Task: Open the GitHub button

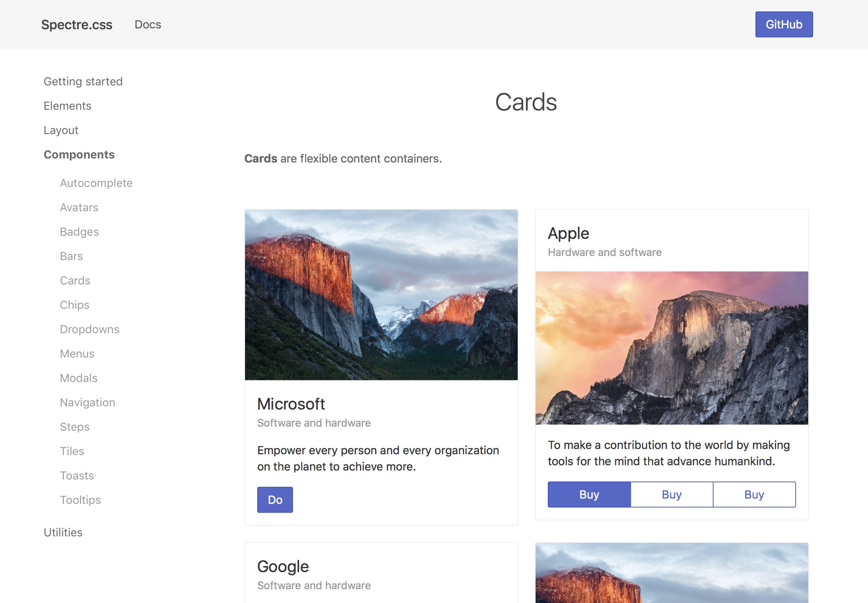Action: point(784,24)
